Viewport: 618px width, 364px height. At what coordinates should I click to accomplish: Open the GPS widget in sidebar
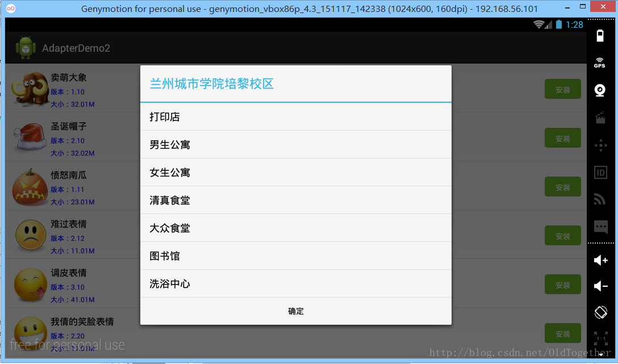tap(600, 62)
